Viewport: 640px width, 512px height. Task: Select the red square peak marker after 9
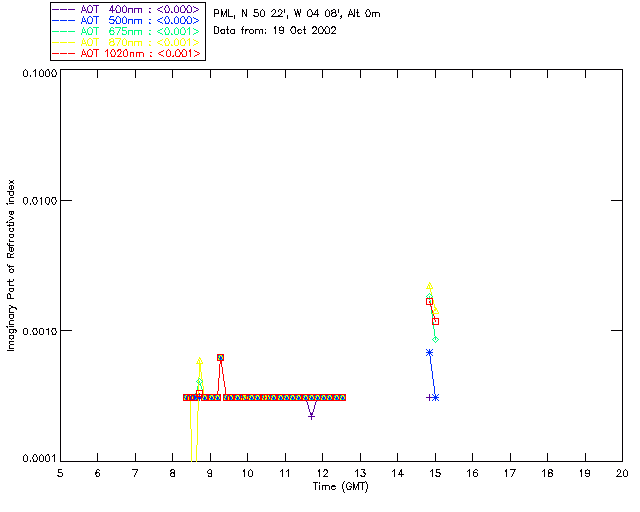[220, 357]
